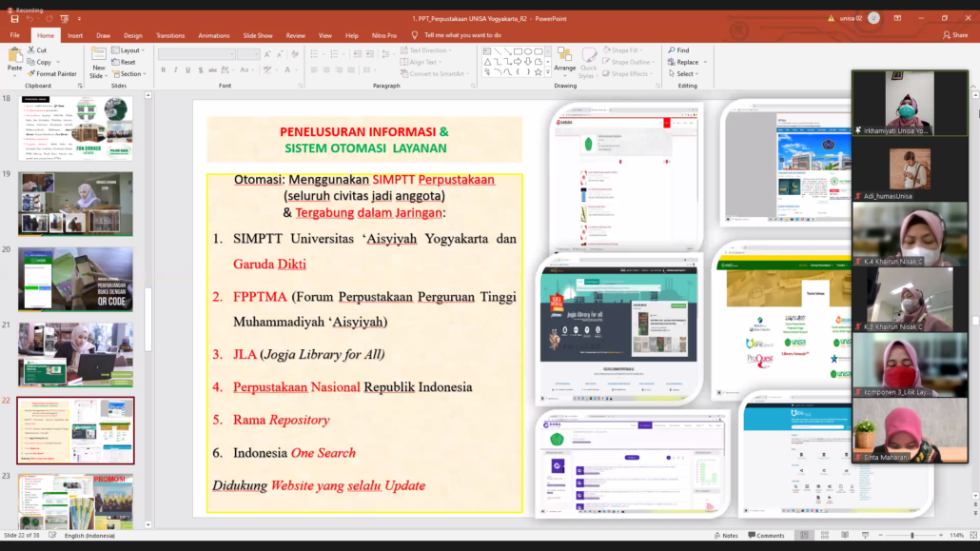This screenshot has width=980, height=551.
Task: Decrease the list indent level
Action: [x=358, y=54]
